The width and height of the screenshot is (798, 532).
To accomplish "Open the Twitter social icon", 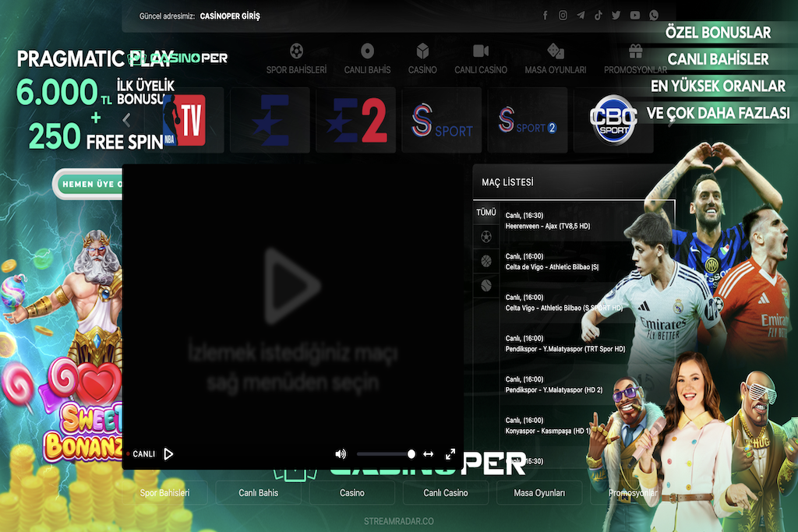I will (616, 16).
